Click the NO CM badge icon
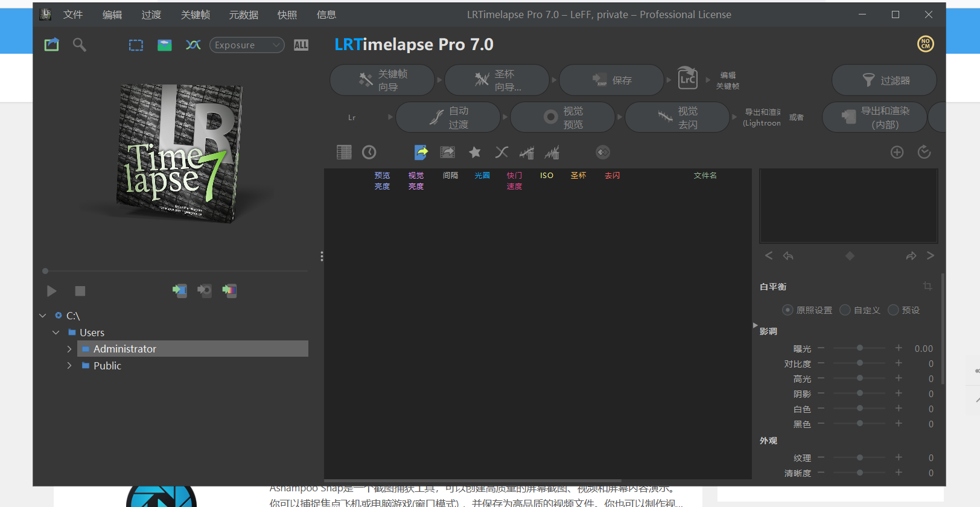980x507 pixels. 926,44
